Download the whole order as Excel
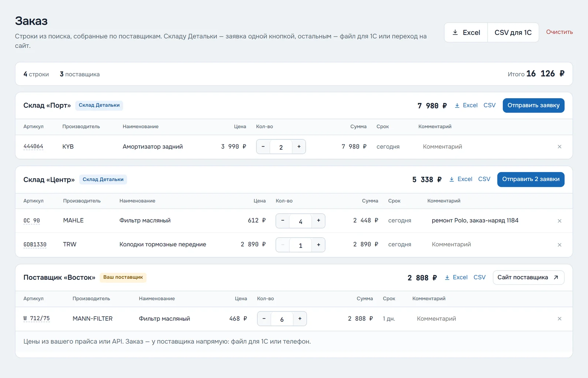 (x=466, y=32)
